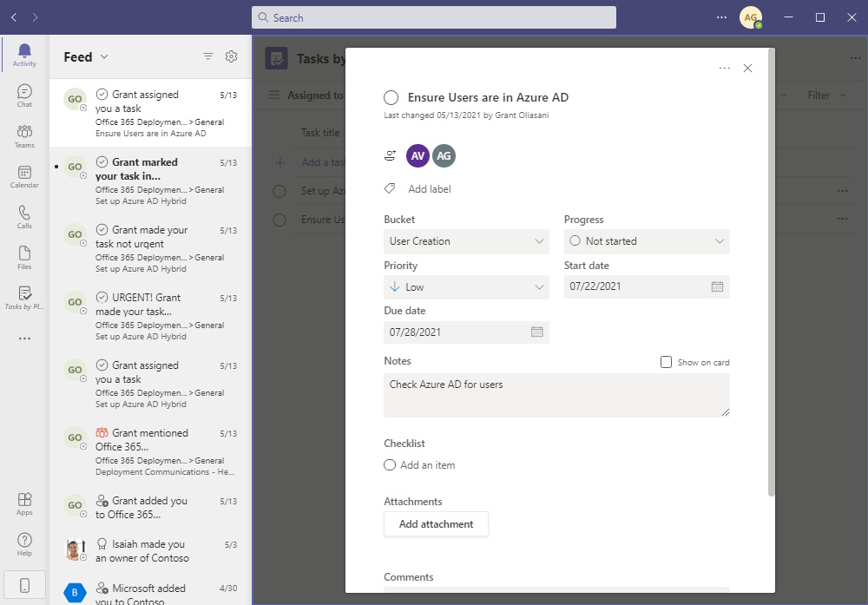Click the label tag icon
The image size is (868, 605).
pyautogui.click(x=390, y=188)
